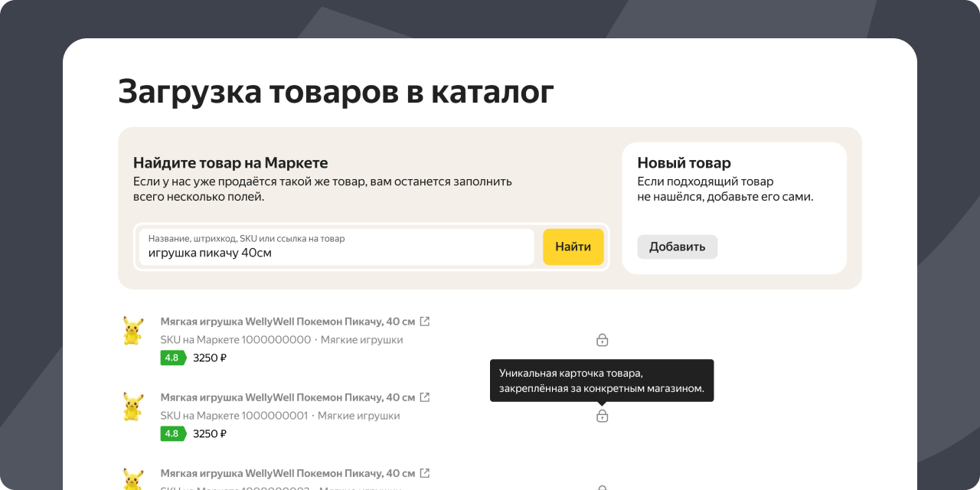Click lock icon for SKU 1000000001 product
Viewport: 980px width, 490px height.
pyautogui.click(x=602, y=416)
